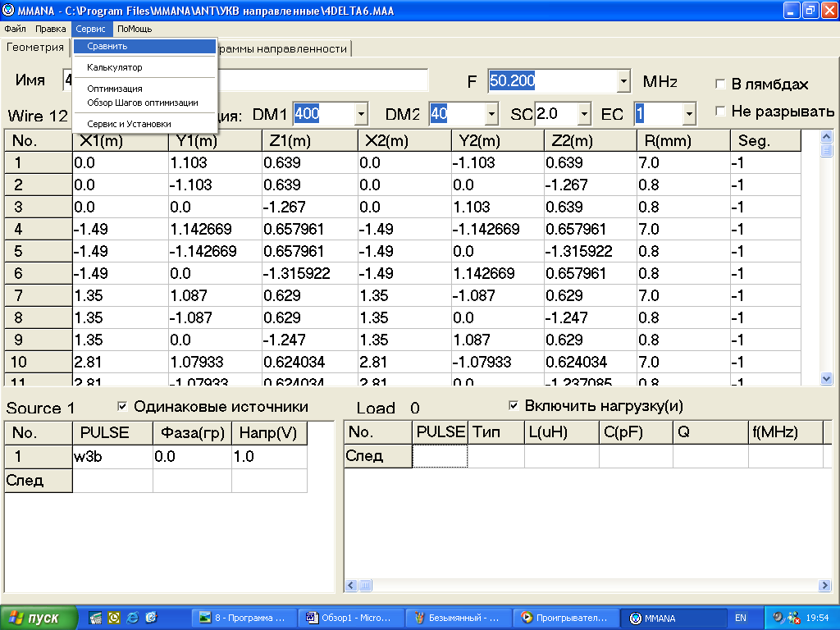Viewport: 840px width, 630px height.
Task: Expand the SC dropdown
Action: click(x=584, y=114)
